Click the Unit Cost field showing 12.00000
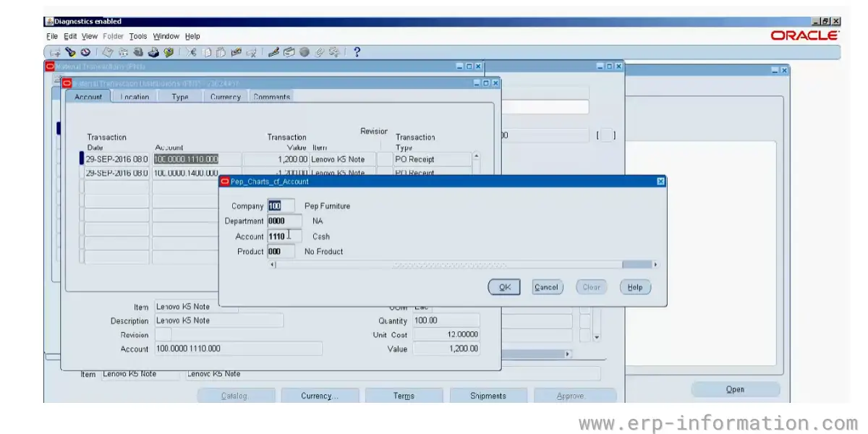 [x=446, y=335]
